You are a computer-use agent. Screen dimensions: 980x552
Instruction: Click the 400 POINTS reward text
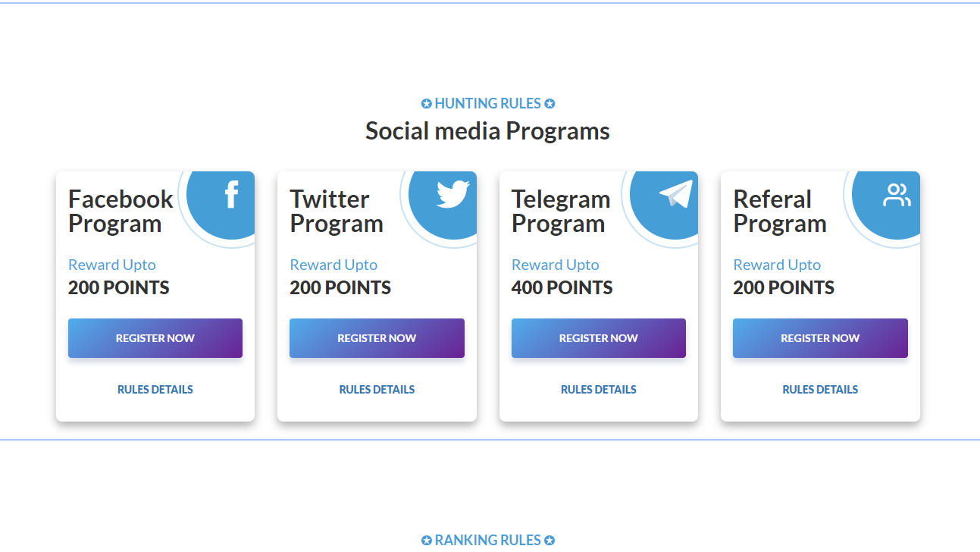[562, 288]
